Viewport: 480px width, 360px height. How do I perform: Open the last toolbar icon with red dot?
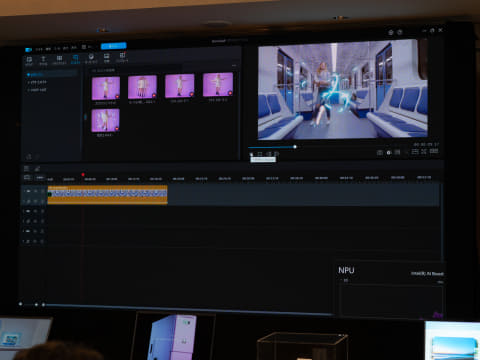[x=122, y=57]
